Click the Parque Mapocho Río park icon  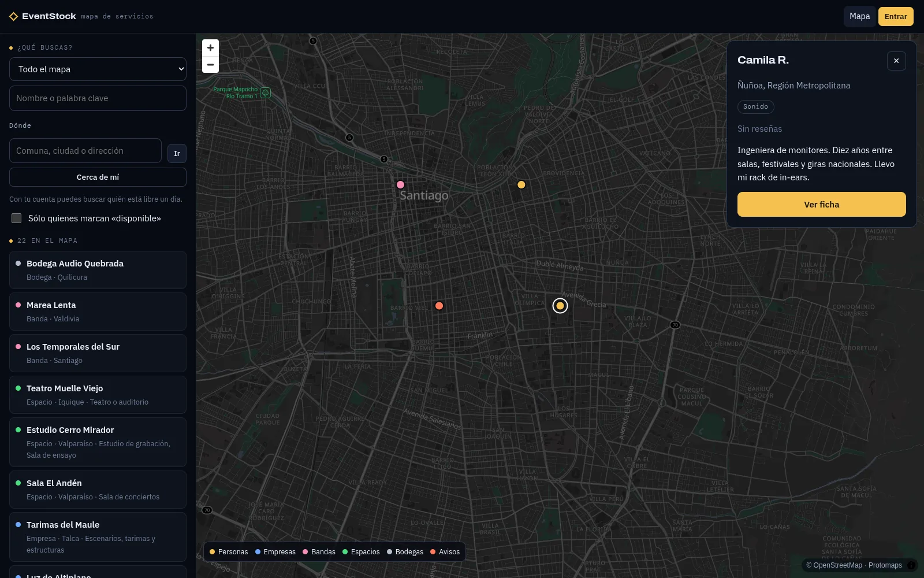coord(265,92)
